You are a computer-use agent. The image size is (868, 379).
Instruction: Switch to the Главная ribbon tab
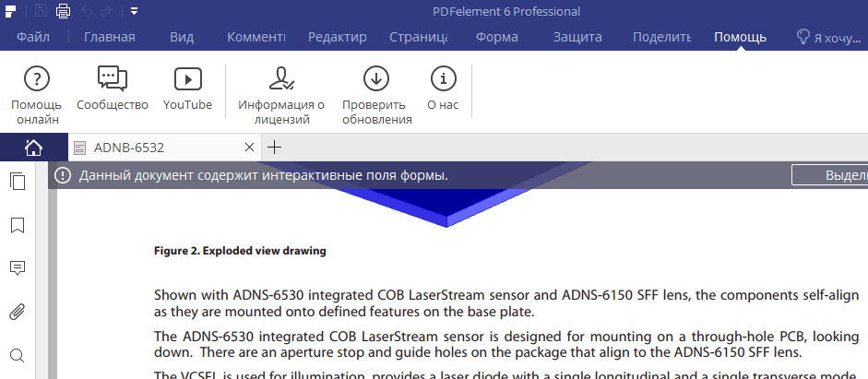click(x=110, y=38)
